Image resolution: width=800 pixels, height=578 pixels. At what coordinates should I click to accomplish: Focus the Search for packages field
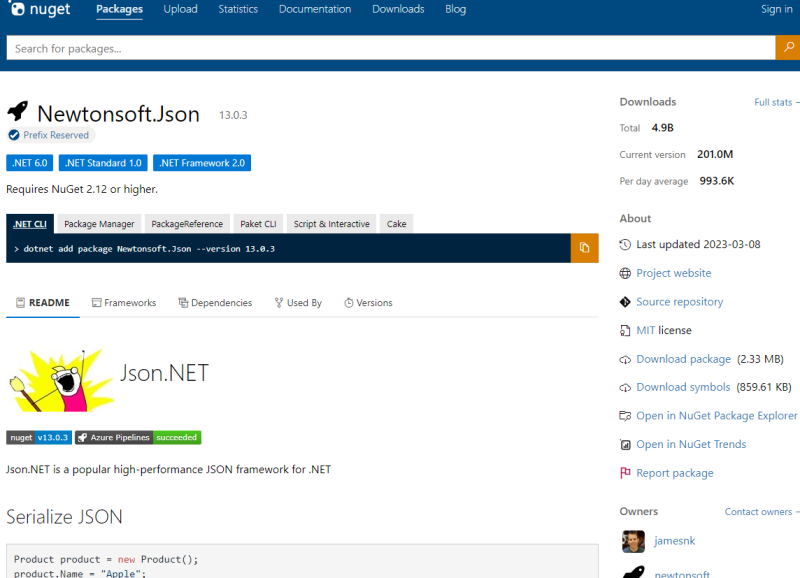coord(390,48)
